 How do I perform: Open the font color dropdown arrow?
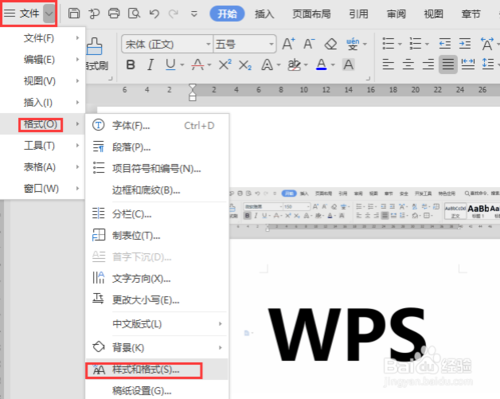[333, 65]
